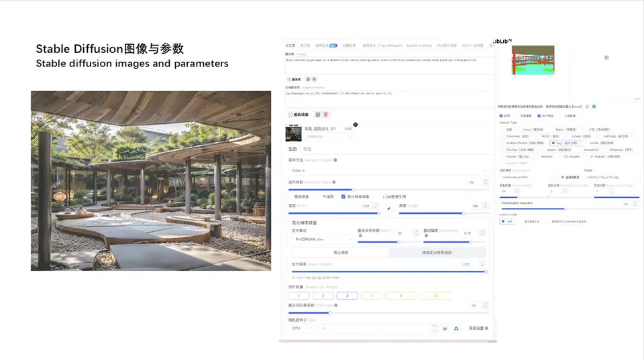Click the red trash icon below the positive prompt

[x=314, y=79]
